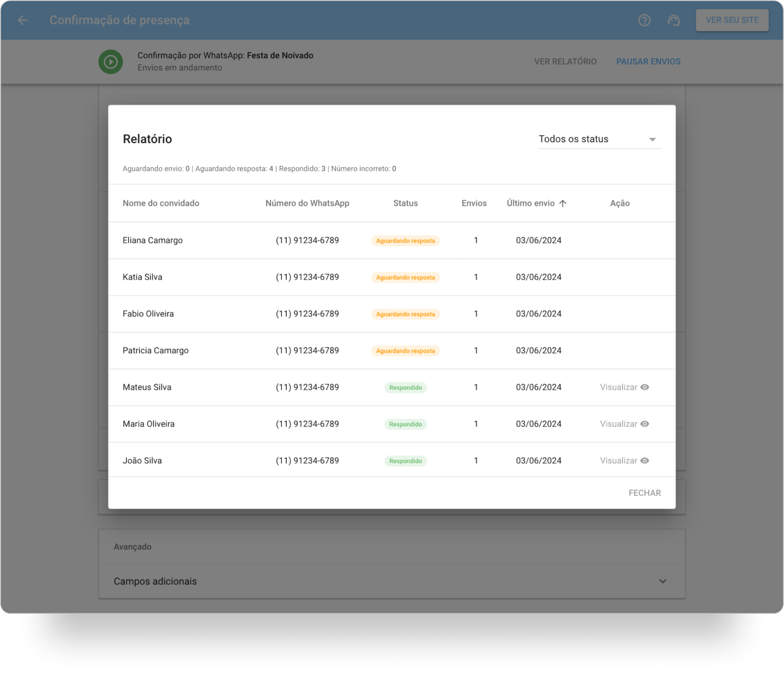Image resolution: width=784 pixels, height=675 pixels.
Task: Click the VER SEU SITE button
Action: tap(732, 20)
